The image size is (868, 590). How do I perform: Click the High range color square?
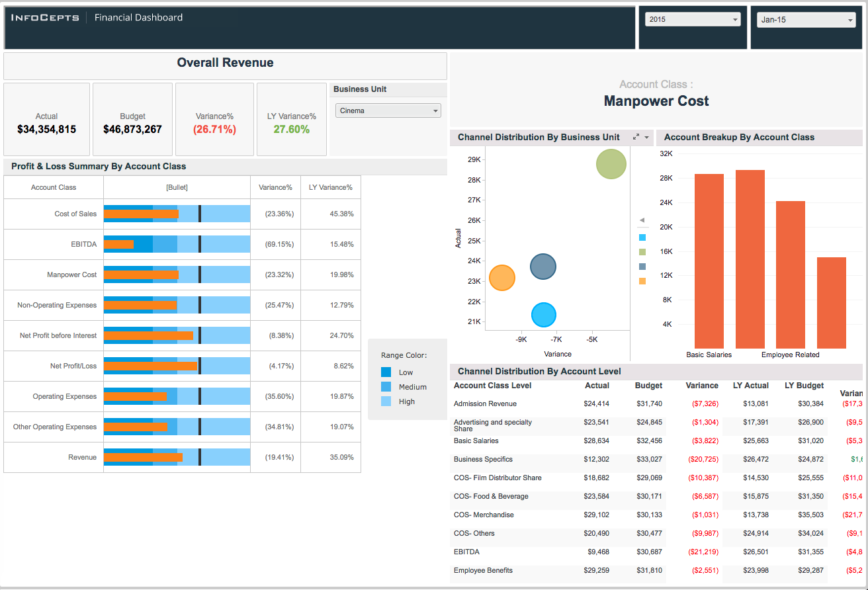pos(387,401)
